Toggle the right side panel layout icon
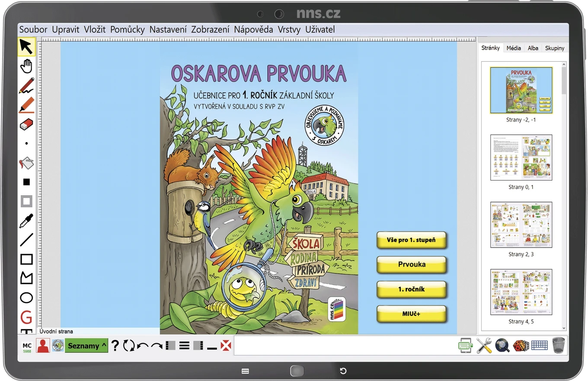 [198, 346]
